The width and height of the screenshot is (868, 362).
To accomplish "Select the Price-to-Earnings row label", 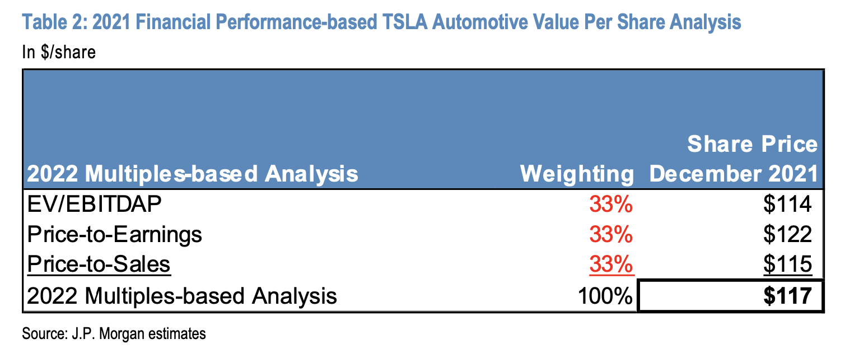I will pos(114,234).
